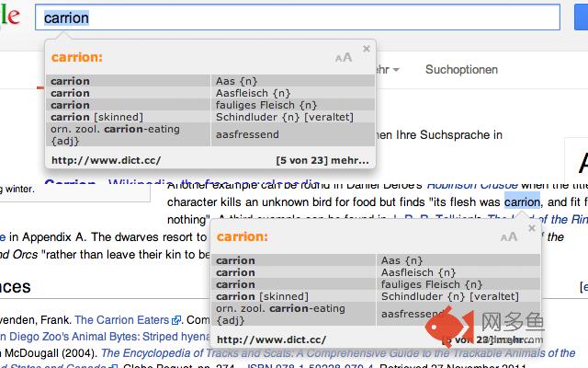Change font size in lower dictionary popup
Screen dimensions: 588x368
pyautogui.click(x=508, y=237)
